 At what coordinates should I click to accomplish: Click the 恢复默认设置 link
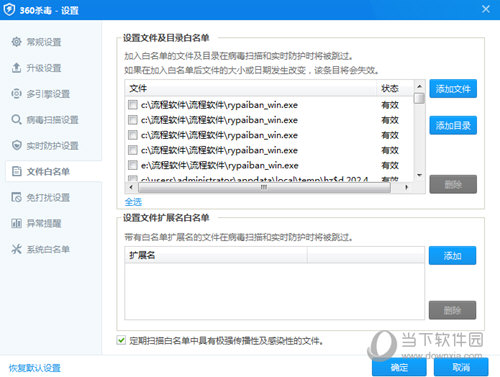coord(35,368)
